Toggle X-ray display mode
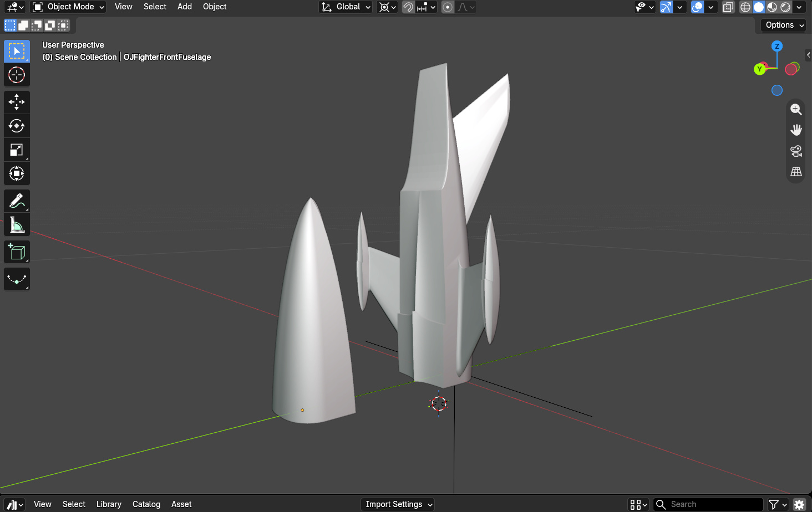 click(728, 7)
